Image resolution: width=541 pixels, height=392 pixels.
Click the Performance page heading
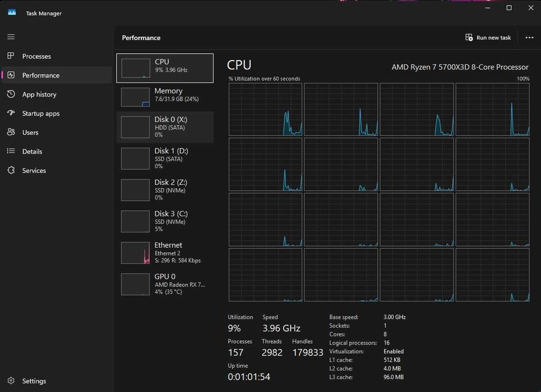pos(141,38)
